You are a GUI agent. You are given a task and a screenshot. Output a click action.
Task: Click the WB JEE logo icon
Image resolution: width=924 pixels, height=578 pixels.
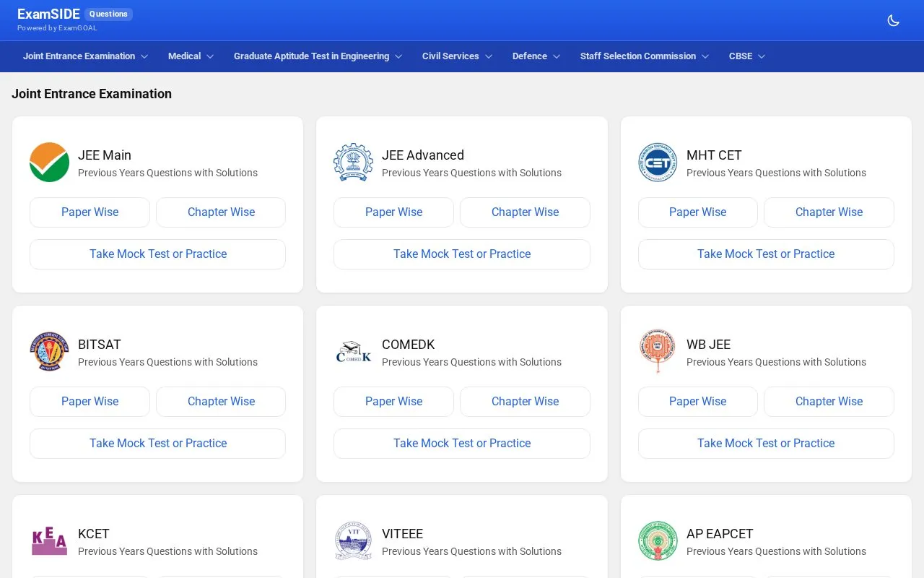[x=658, y=352]
